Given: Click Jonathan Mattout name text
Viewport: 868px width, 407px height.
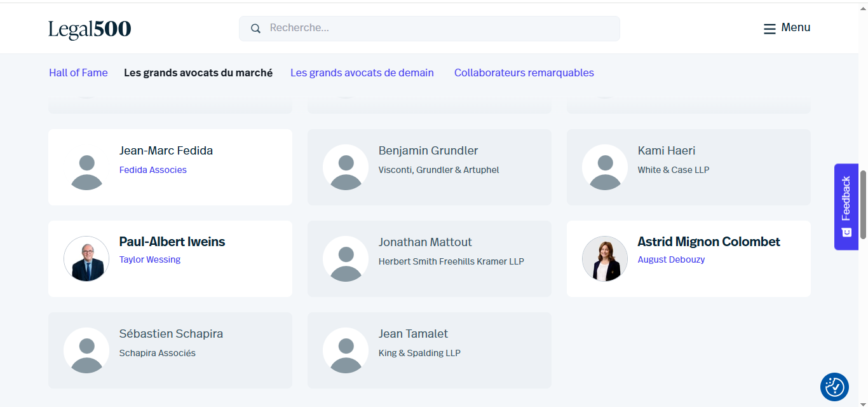Looking at the screenshot, I should tap(425, 242).
